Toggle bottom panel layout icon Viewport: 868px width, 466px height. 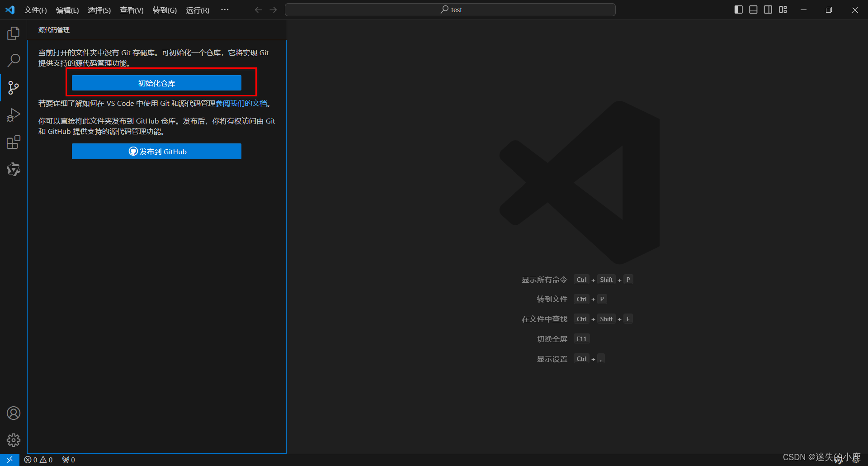tap(753, 10)
